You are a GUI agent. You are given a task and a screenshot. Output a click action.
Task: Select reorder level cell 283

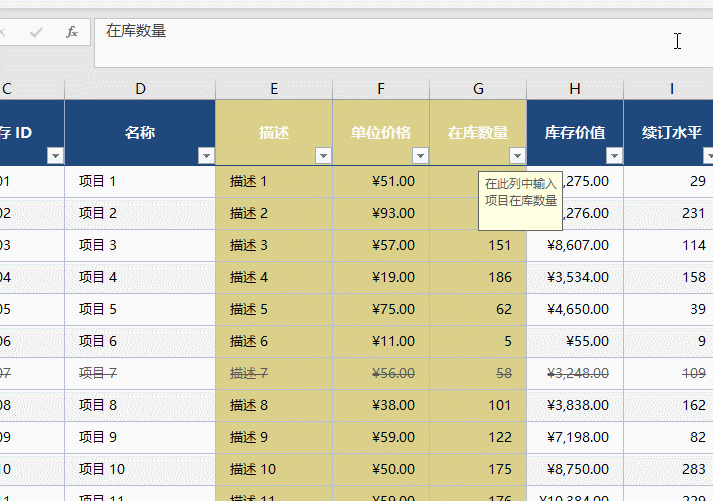pos(668,469)
